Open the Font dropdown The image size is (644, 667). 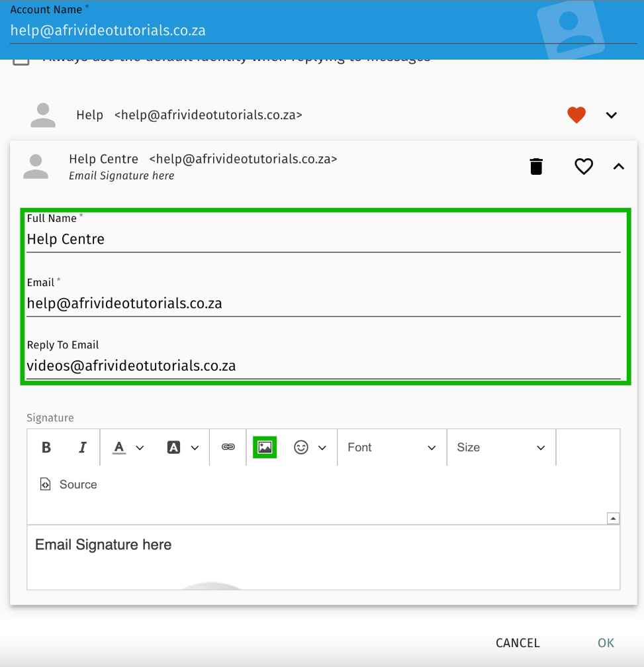pyautogui.click(x=391, y=448)
